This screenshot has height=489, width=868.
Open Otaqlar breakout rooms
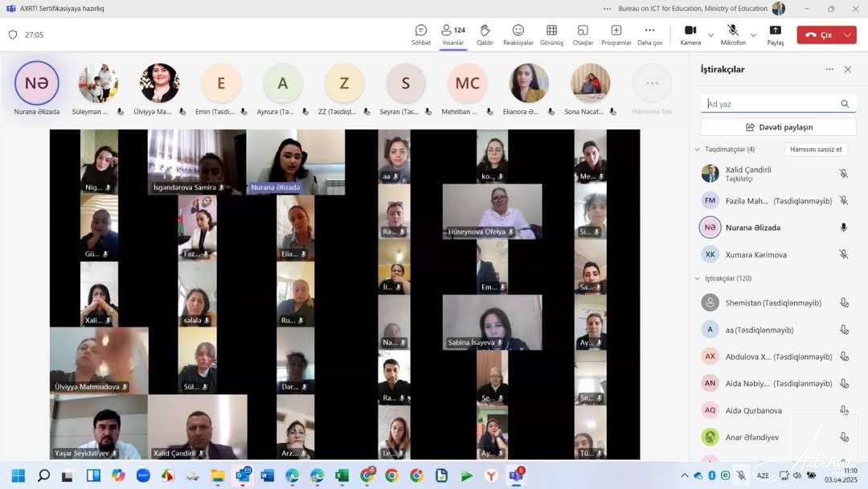pos(583,34)
